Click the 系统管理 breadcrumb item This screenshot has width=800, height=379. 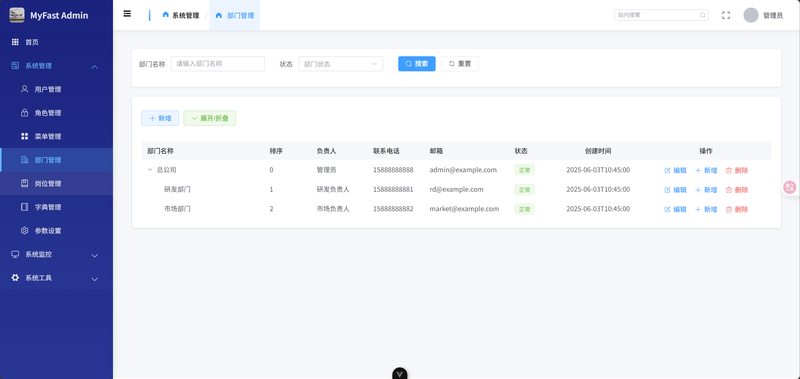pos(181,15)
